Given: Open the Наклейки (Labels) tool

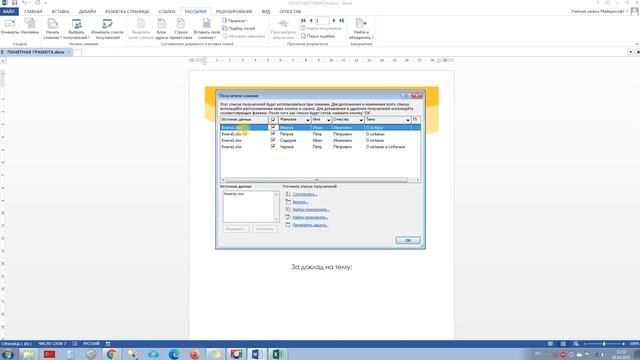Looking at the screenshot, I should click(30, 27).
